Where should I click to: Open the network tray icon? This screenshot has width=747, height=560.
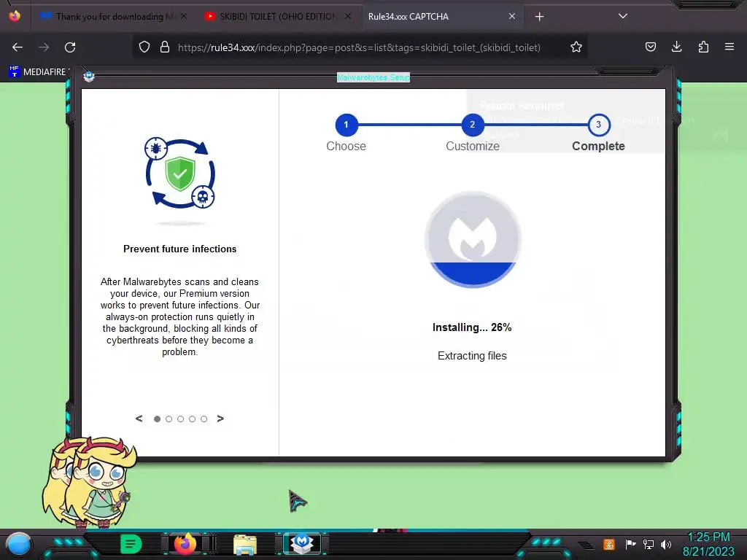[x=649, y=544]
